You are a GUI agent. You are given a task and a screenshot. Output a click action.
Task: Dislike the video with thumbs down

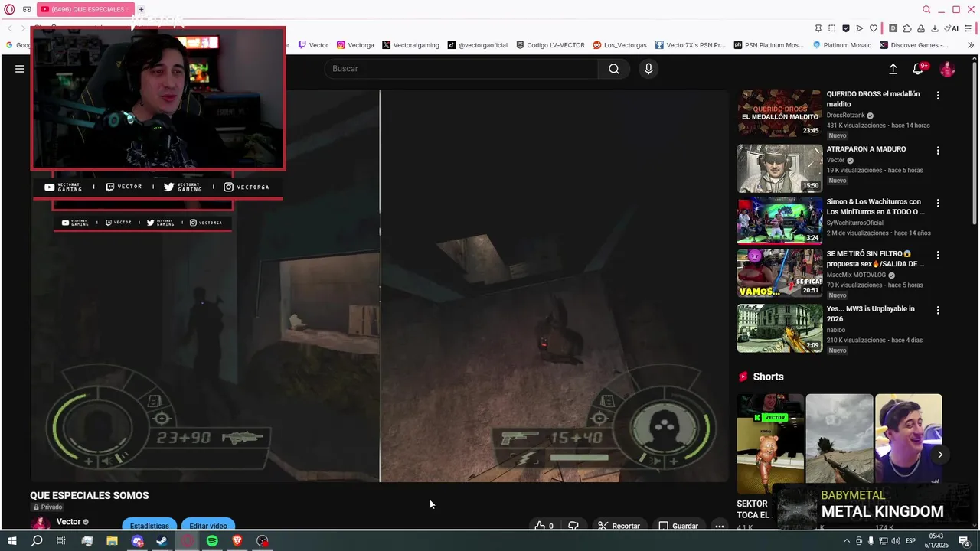(573, 526)
